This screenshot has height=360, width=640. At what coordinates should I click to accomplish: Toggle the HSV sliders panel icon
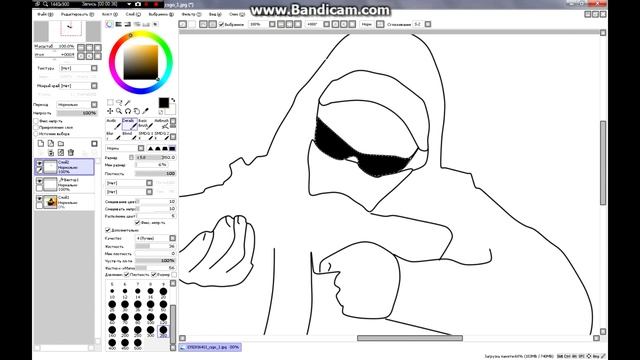(x=128, y=24)
